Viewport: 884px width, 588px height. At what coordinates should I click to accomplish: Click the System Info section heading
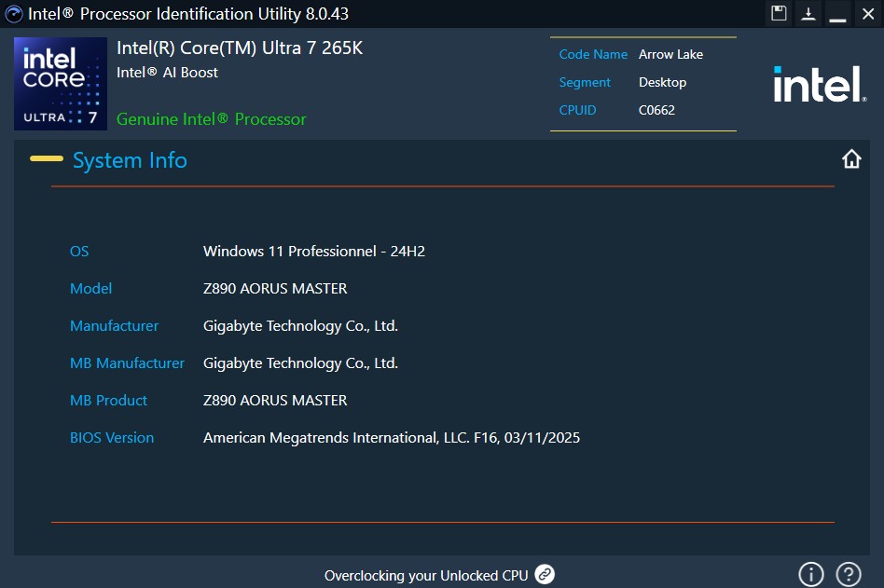tap(130, 160)
